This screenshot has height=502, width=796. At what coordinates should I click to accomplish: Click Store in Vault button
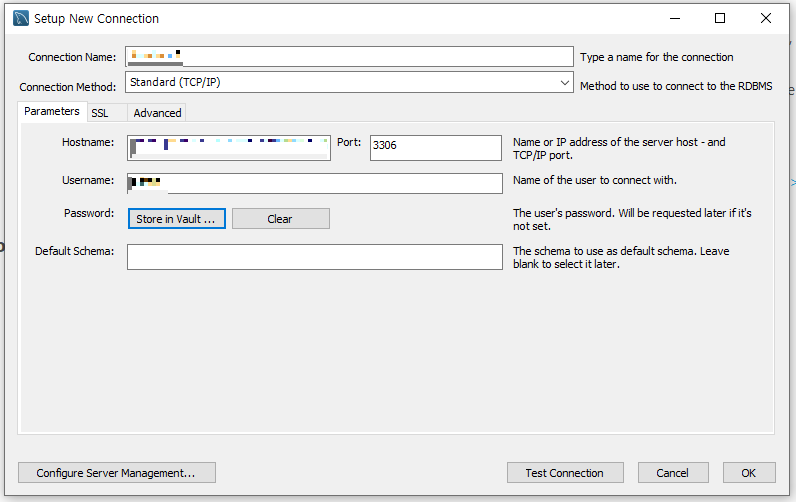pyautogui.click(x=177, y=219)
